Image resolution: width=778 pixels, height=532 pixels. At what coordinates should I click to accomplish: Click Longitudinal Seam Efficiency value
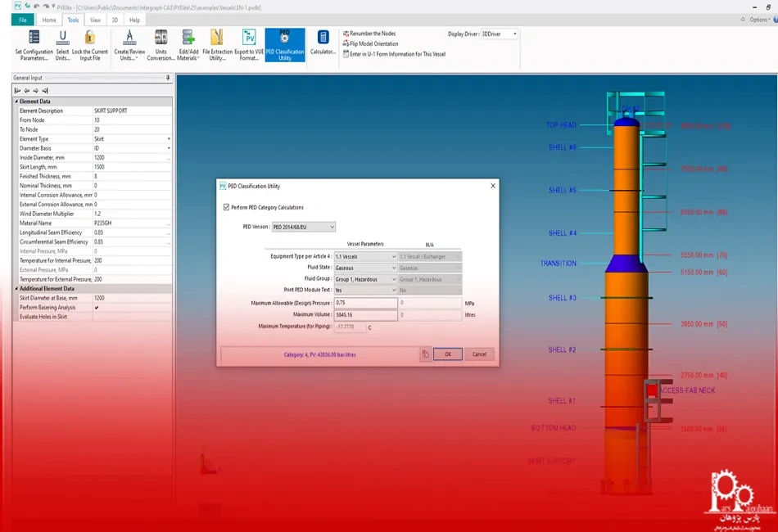(x=99, y=232)
